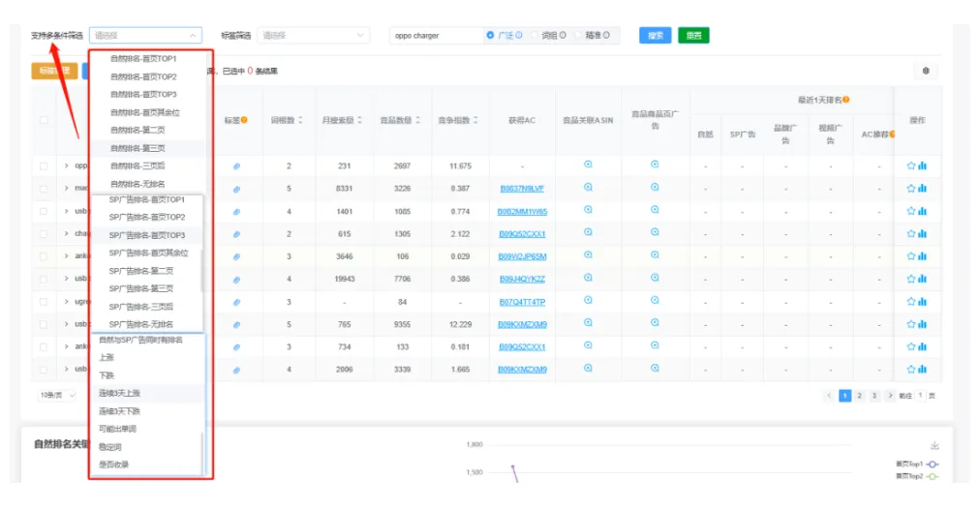Image resolution: width=980 pixels, height=508 pixels.
Task: Open bar chart icon in the B09J4QYK2Z row
Action: coord(923,280)
